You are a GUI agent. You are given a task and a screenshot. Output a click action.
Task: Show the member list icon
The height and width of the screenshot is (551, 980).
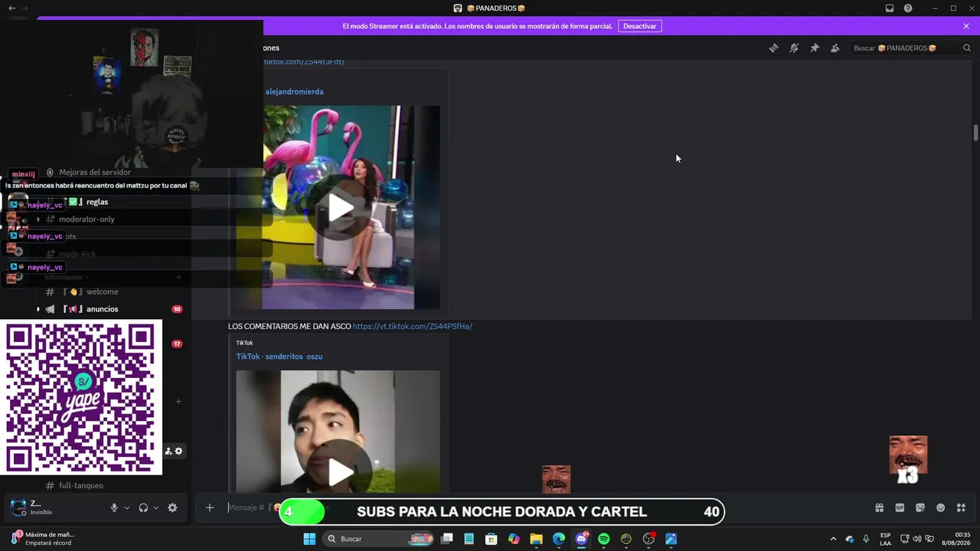[x=835, y=48]
